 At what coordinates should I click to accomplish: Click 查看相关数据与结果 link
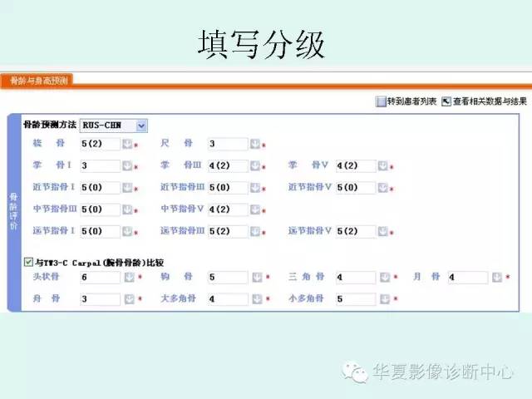click(490, 101)
